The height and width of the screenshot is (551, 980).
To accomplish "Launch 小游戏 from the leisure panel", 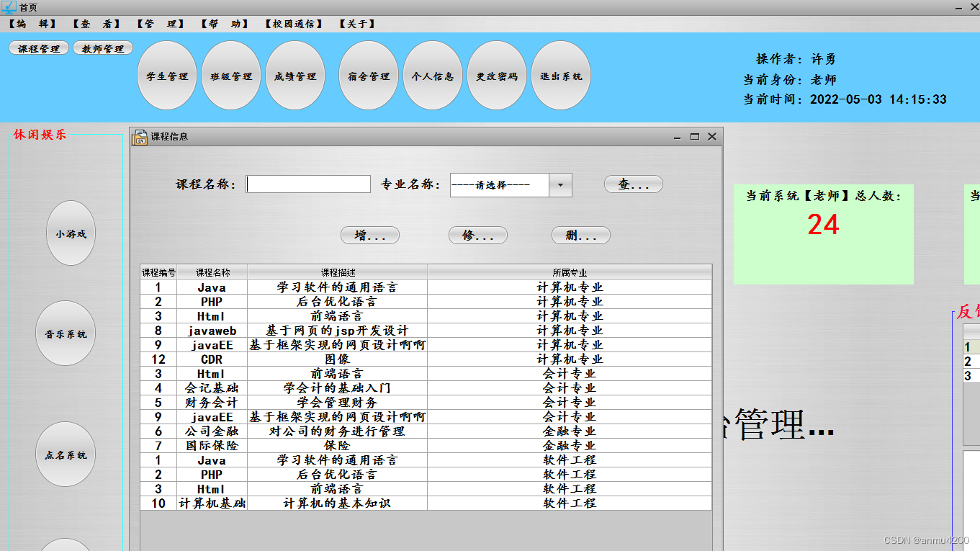I will tap(71, 233).
